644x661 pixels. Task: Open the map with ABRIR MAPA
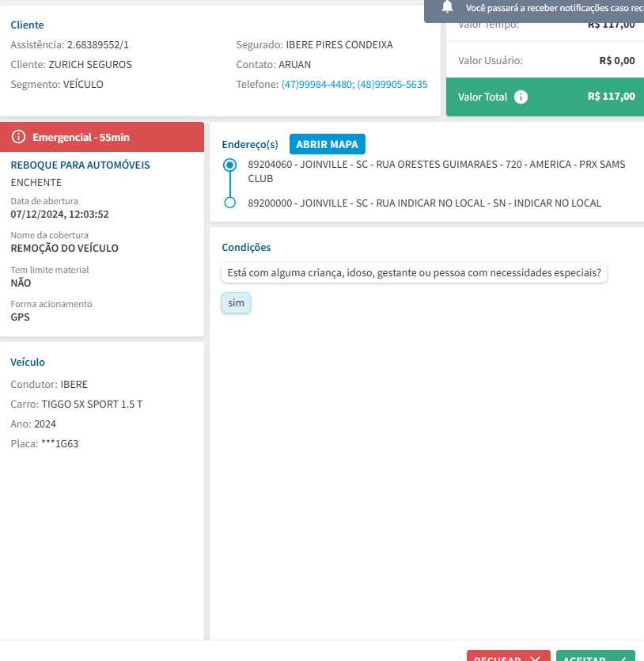point(327,144)
